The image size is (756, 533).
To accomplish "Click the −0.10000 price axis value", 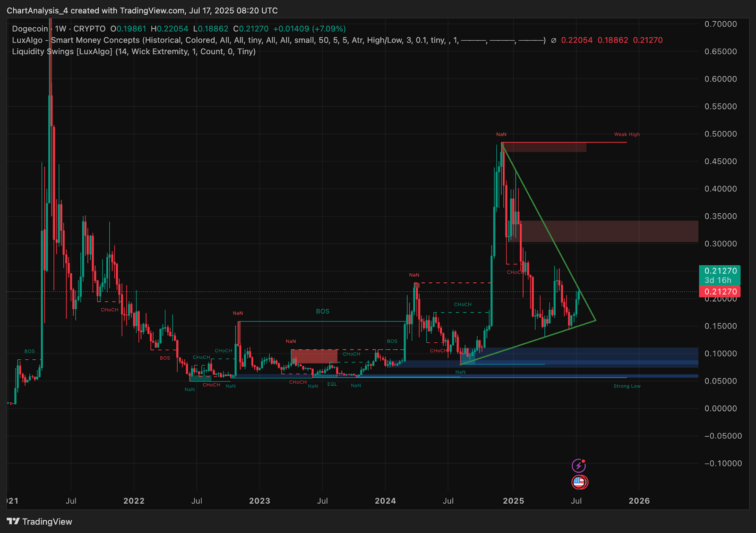I will 722,464.
